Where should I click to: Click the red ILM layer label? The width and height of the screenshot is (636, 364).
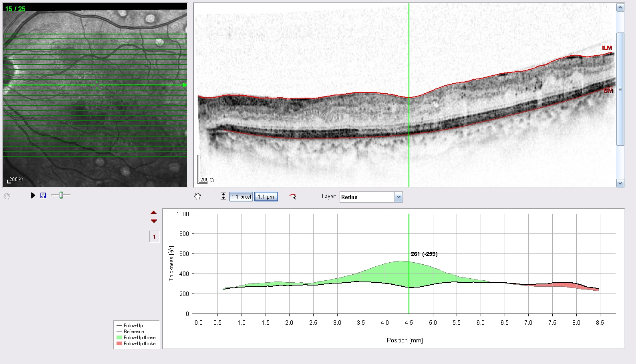[607, 48]
